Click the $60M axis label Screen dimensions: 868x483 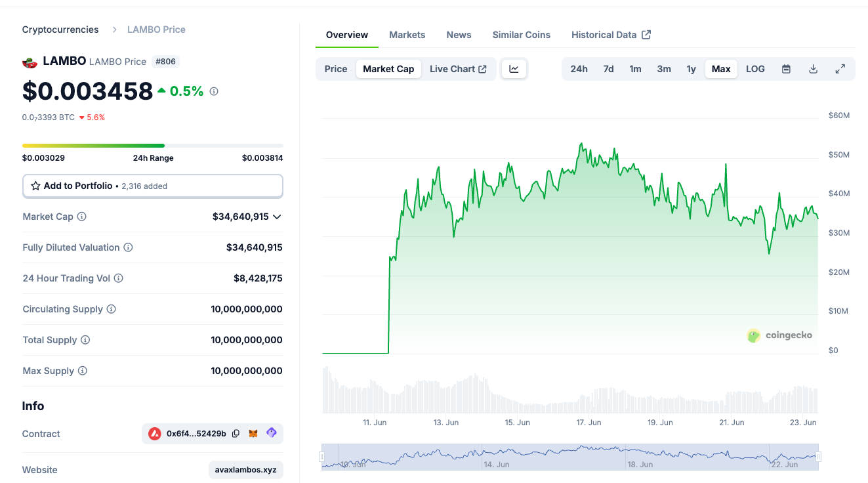pos(839,115)
